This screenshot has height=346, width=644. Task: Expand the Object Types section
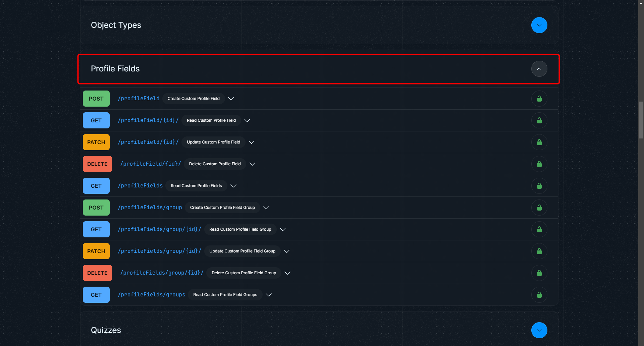click(x=539, y=25)
